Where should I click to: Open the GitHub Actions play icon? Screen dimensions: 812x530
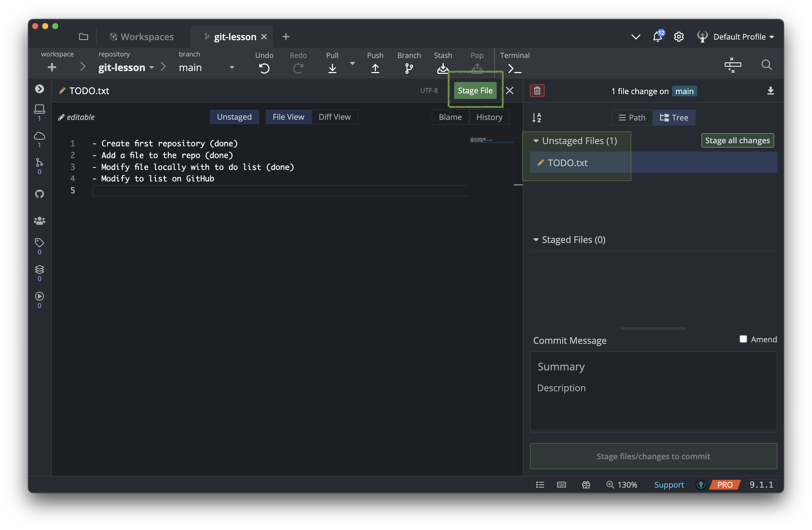40,296
